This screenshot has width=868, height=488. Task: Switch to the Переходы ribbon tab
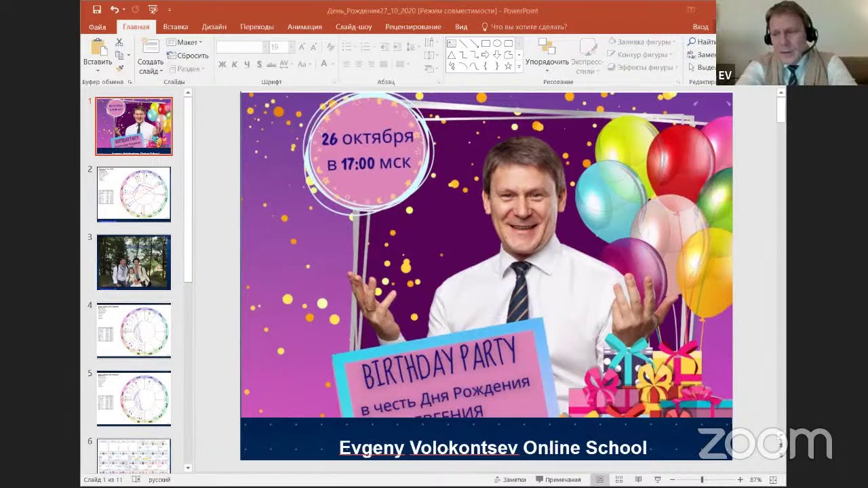[257, 27]
